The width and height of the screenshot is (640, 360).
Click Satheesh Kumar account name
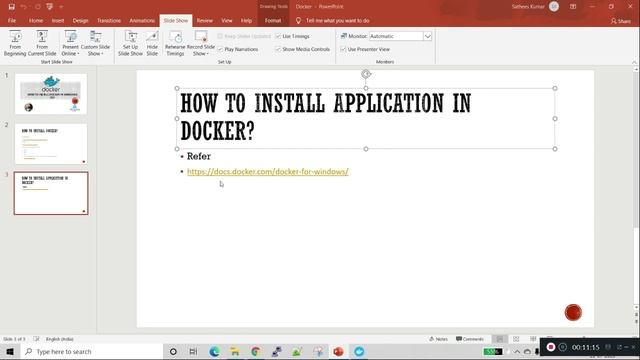click(528, 7)
